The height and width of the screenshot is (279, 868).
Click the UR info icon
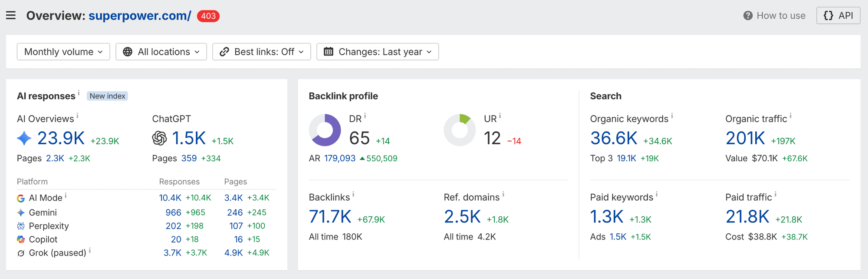point(500,116)
